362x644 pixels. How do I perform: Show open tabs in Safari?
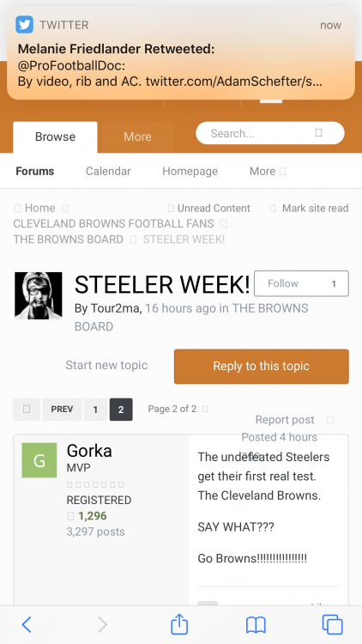tap(333, 625)
